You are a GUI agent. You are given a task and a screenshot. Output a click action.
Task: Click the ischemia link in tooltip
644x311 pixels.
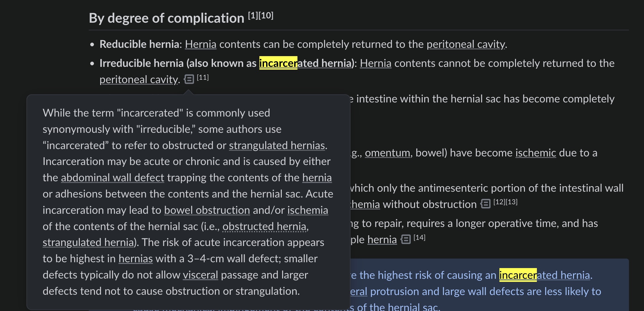coord(308,210)
